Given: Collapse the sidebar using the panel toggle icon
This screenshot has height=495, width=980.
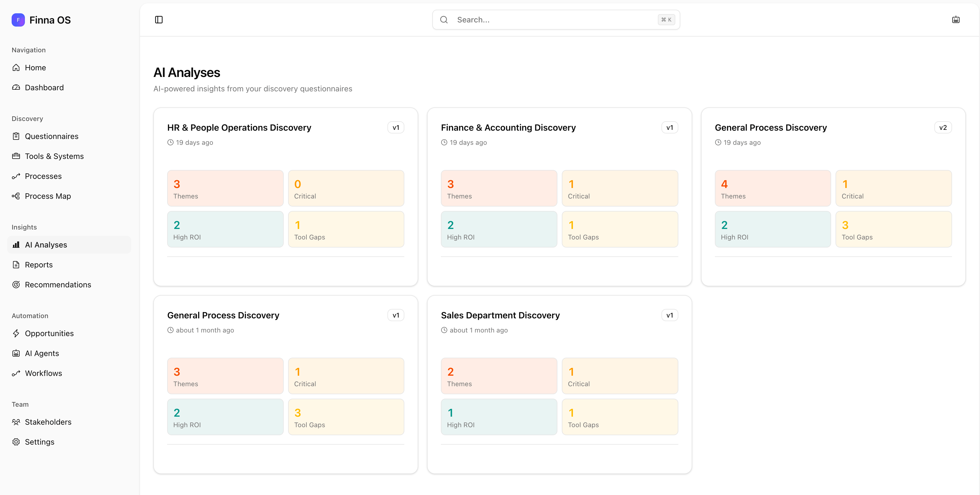Looking at the screenshot, I should 159,19.
